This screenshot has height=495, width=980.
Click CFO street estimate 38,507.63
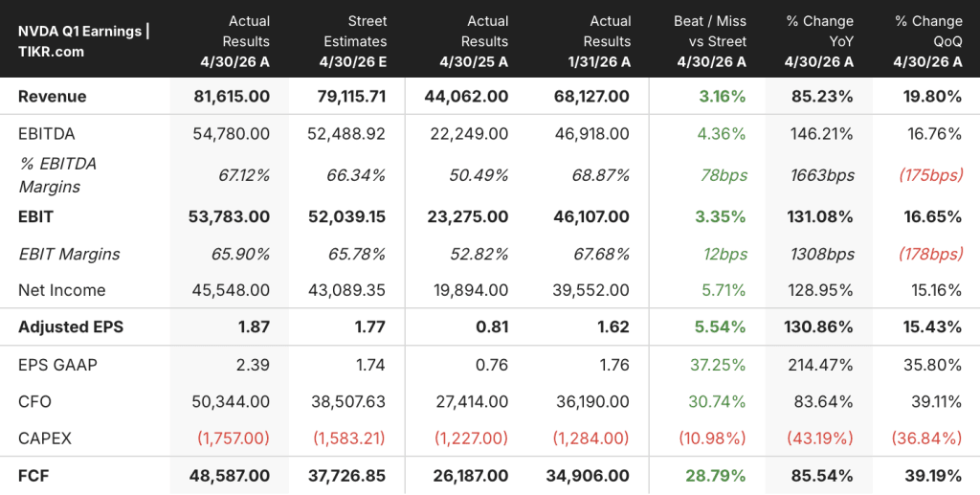[x=348, y=401]
